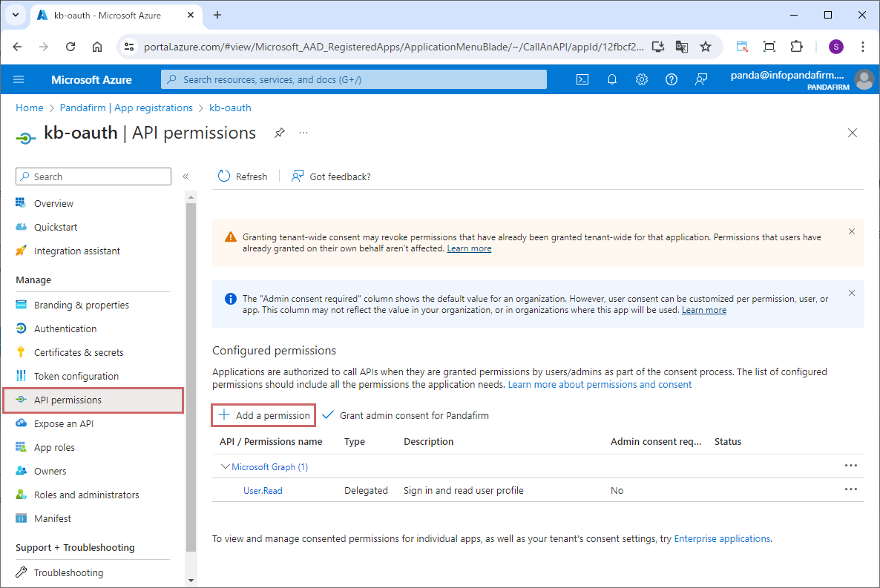The image size is (880, 588).
Task: Click Grant admin consent for Pandafirm
Action: [x=406, y=415]
